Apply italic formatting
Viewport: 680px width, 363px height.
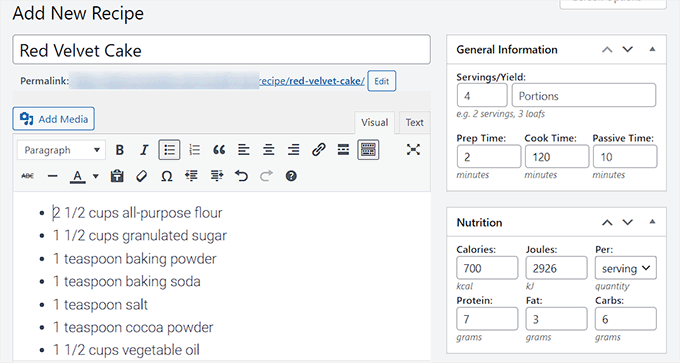tap(144, 150)
